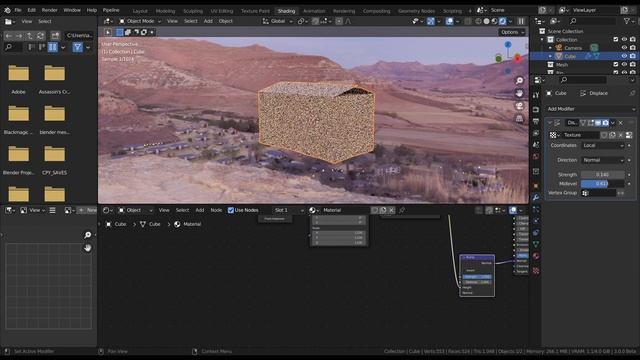Screen dimensions: 640x360
Task: Open node editor Object type dropdown
Action: pyautogui.click(x=135, y=210)
